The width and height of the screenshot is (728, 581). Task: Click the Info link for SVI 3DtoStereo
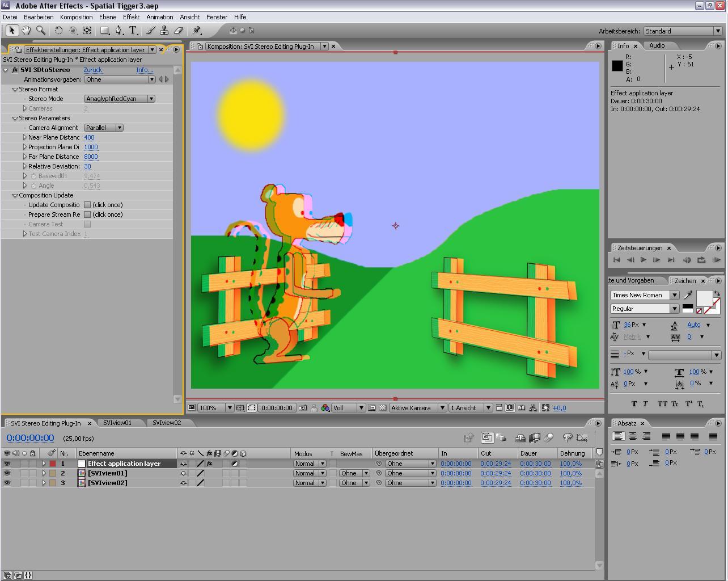pyautogui.click(x=145, y=70)
